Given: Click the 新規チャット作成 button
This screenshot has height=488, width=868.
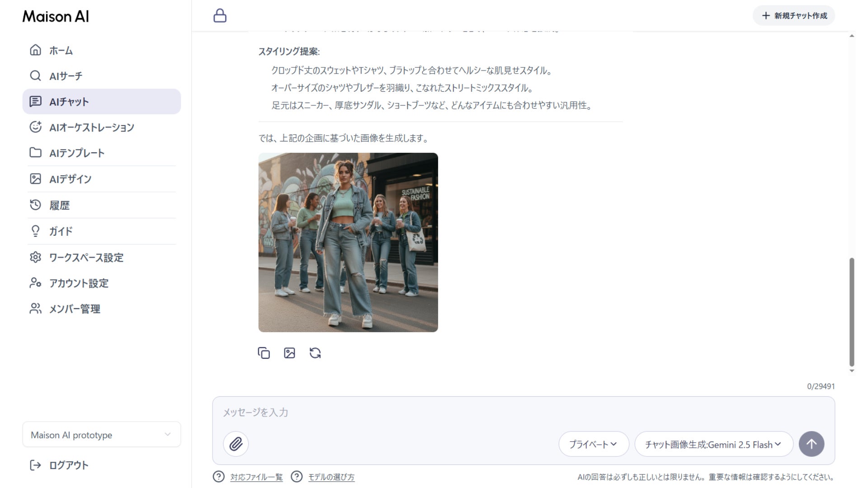Looking at the screenshot, I should click(x=794, y=16).
